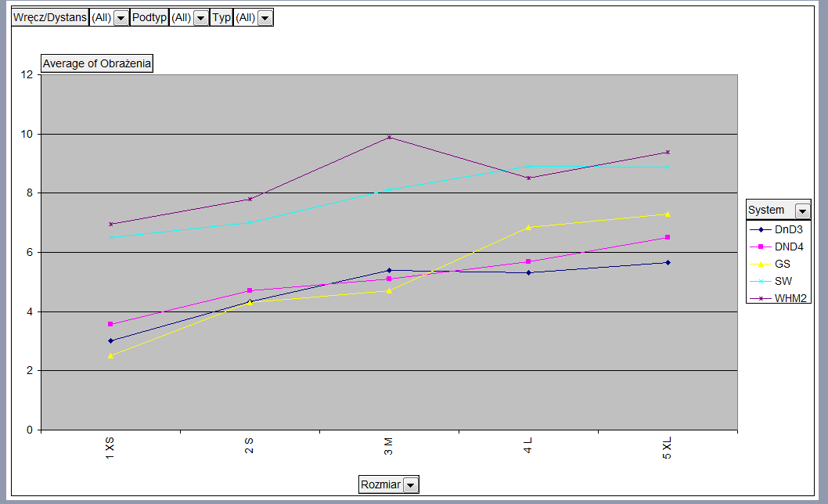Open the Podtyp filter dropdown arrow
The height and width of the screenshot is (504, 828).
(x=201, y=18)
